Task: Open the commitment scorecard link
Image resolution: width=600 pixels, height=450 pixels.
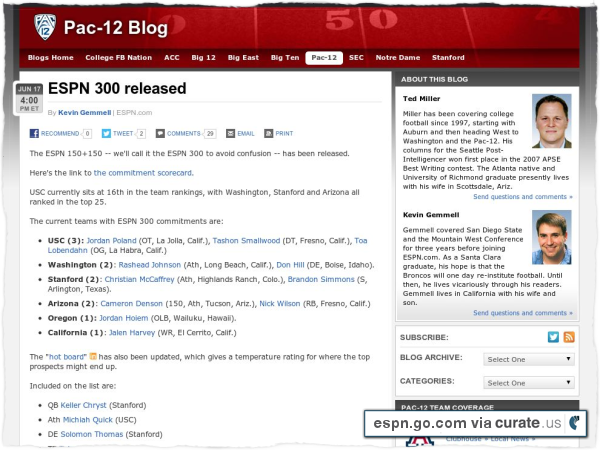Action: [143, 173]
